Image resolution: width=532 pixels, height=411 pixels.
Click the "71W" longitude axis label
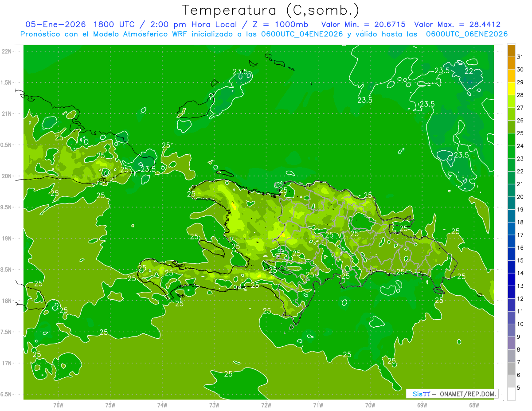tap(318, 405)
